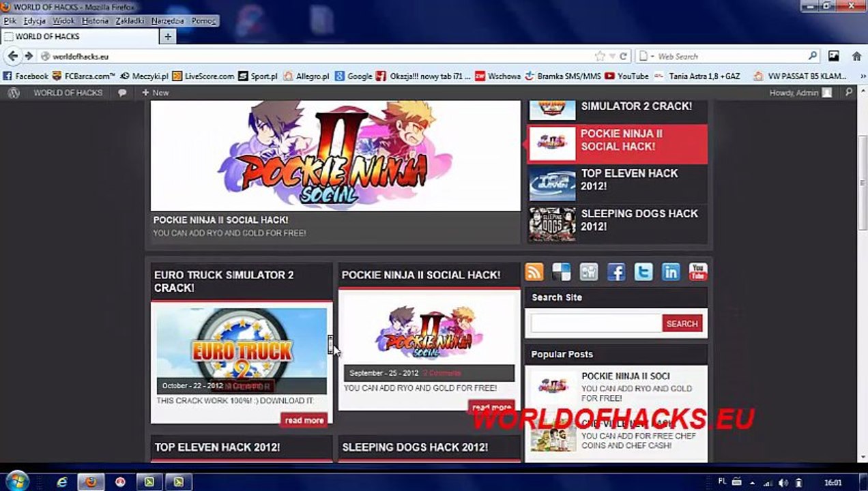This screenshot has height=491, width=868.
Task: Select the WORLD OF HACKS browser tab
Action: (x=78, y=36)
